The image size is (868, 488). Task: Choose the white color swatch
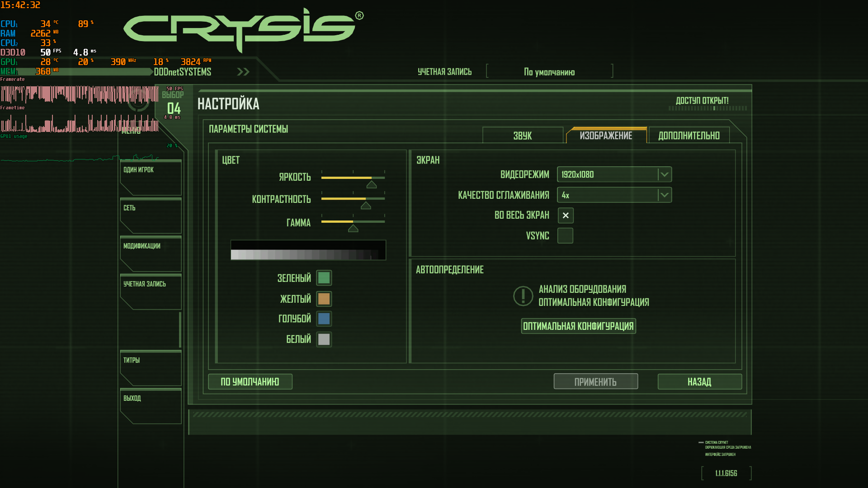[324, 339]
